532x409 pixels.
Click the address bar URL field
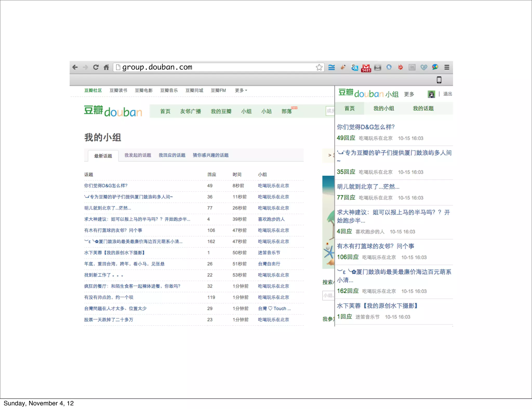coord(218,67)
